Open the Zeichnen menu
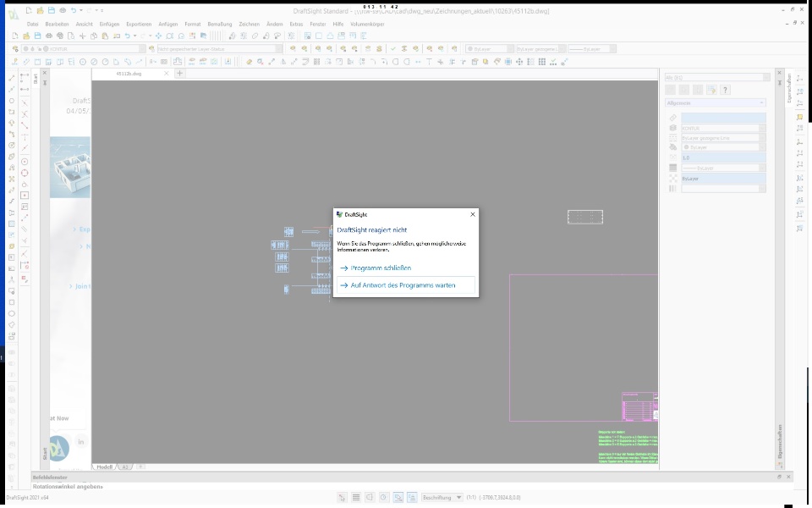Image resolution: width=812 pixels, height=508 pixels. tap(249, 24)
